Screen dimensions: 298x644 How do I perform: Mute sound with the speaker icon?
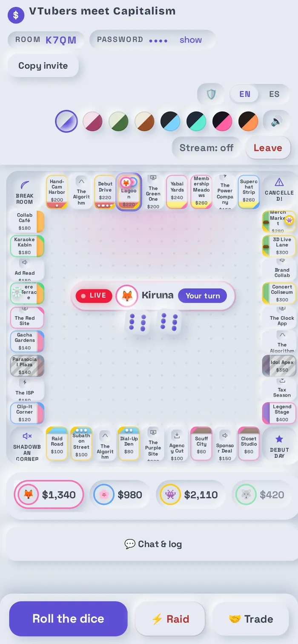click(277, 122)
